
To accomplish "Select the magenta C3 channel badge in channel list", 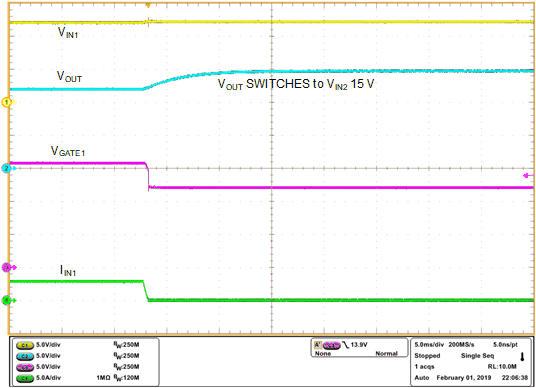I will click(25, 367).
